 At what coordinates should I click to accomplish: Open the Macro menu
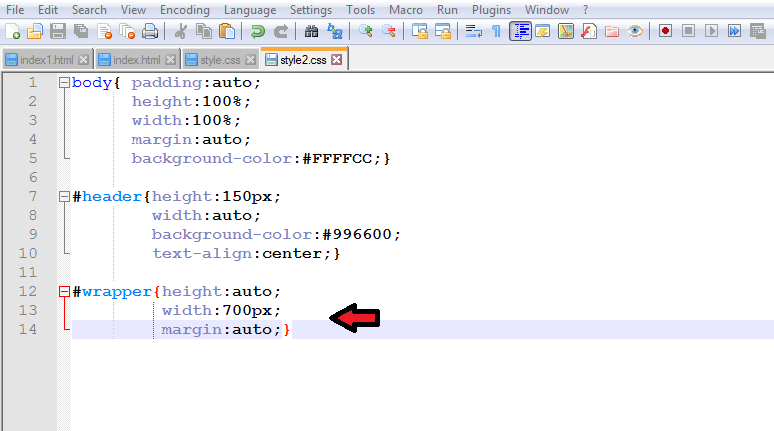(406, 10)
